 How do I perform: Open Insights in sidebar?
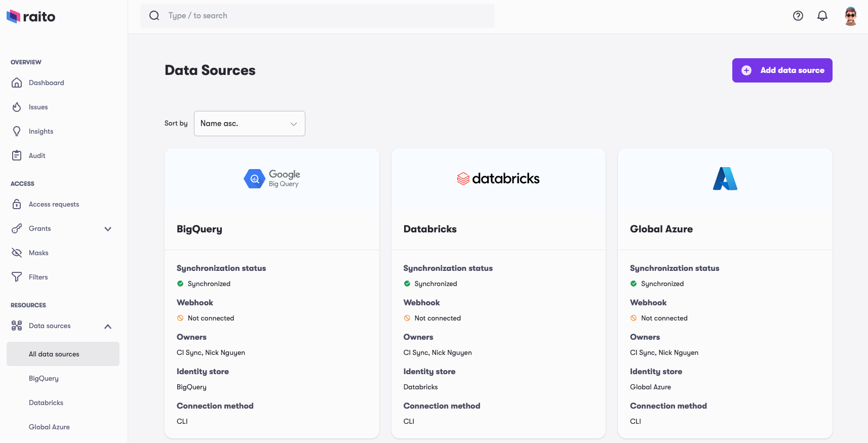(41, 131)
